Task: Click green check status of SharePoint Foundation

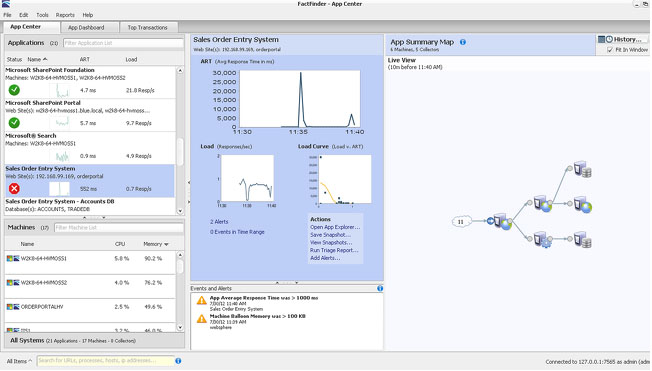Action: point(14,89)
